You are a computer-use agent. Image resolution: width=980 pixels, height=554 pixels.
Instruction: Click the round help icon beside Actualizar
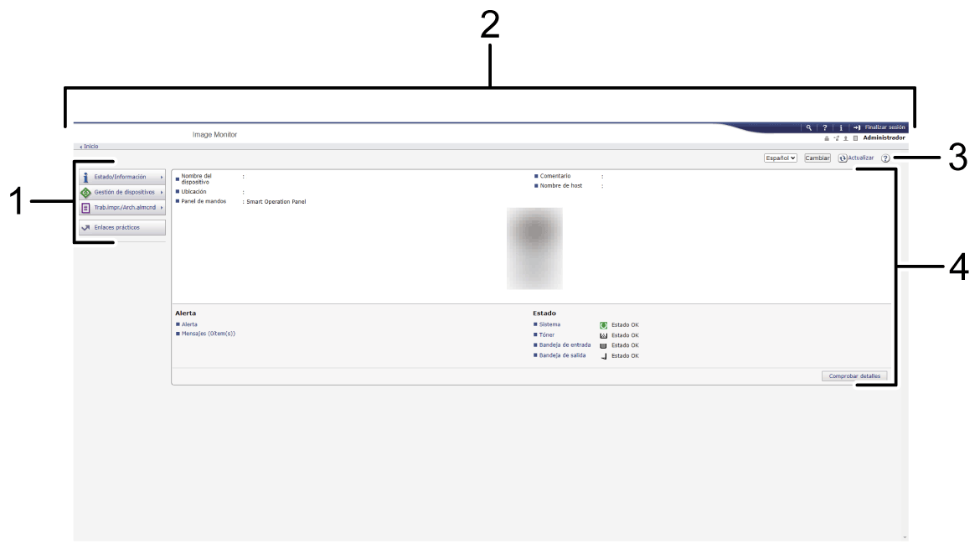pos(885,158)
